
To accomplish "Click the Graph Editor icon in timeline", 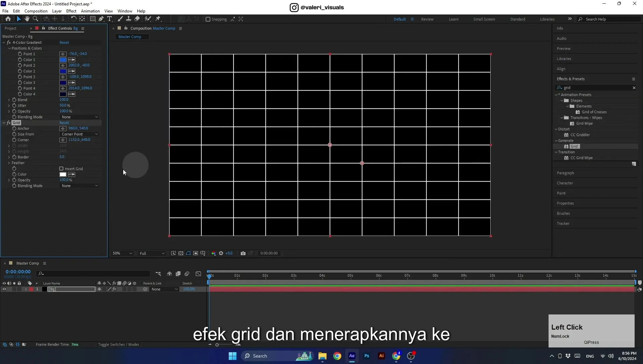I will pyautogui.click(x=199, y=274).
